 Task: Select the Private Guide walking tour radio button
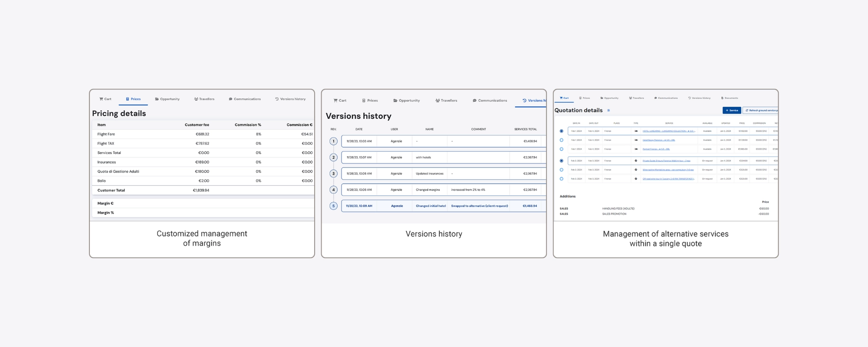point(562,161)
